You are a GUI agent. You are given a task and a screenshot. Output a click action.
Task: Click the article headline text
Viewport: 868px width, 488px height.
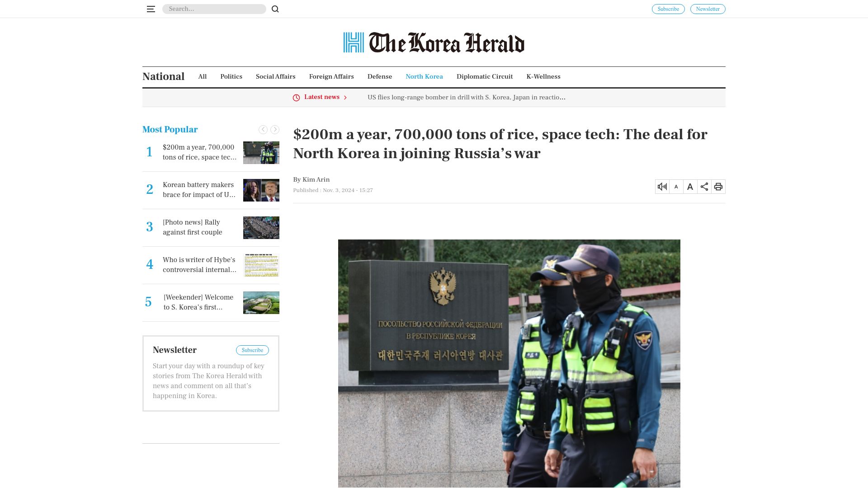pos(500,144)
